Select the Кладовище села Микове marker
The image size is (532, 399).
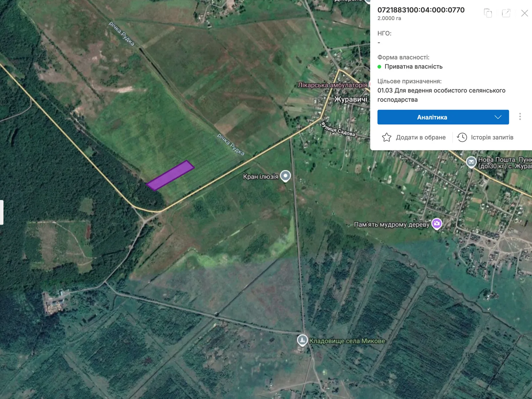pyautogui.click(x=302, y=340)
